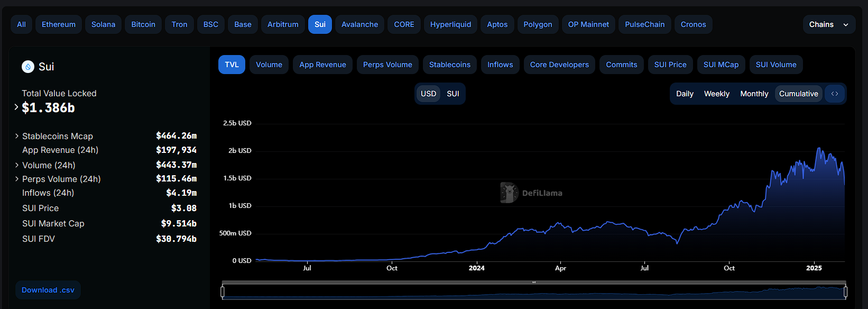Open the Ethereum chain tab
Screen dimensions: 868x309
click(x=59, y=24)
